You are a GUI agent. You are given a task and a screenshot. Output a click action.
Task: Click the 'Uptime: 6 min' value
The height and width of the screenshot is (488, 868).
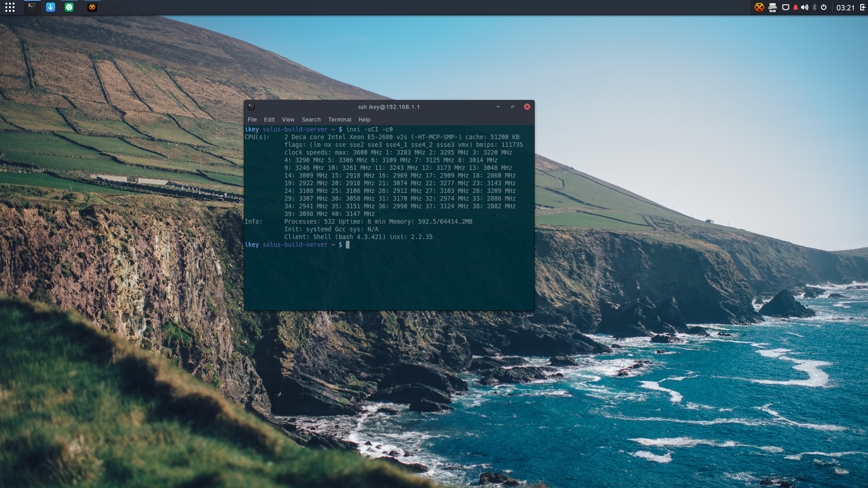(362, 221)
